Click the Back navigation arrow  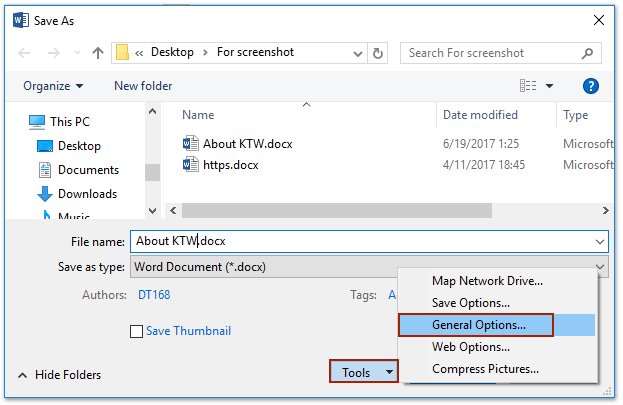[24, 53]
